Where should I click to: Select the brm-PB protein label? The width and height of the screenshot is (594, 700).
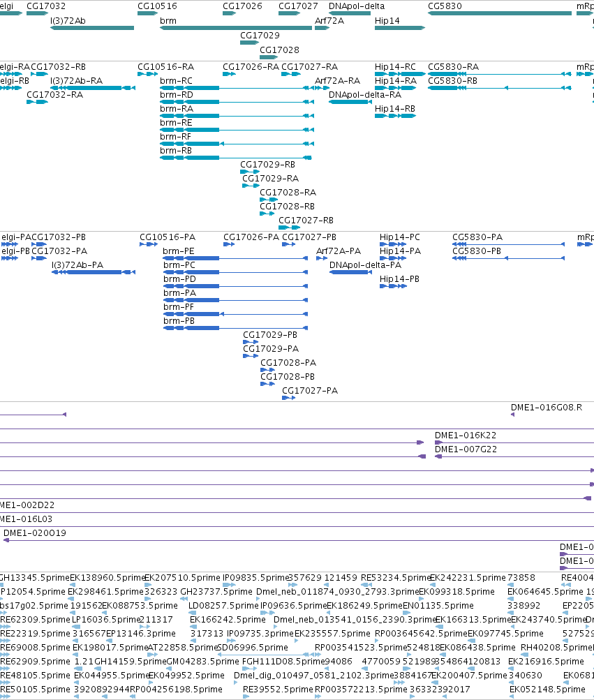coord(179,321)
